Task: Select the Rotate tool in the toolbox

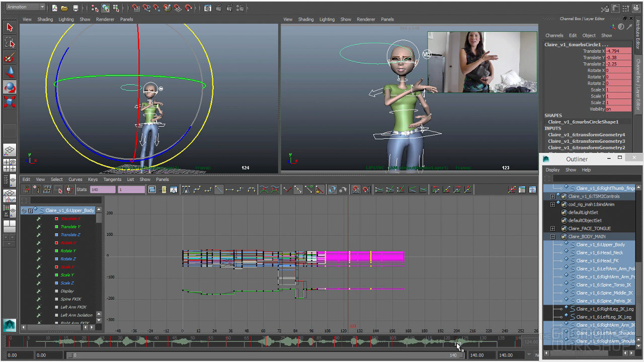Action: 10,87
